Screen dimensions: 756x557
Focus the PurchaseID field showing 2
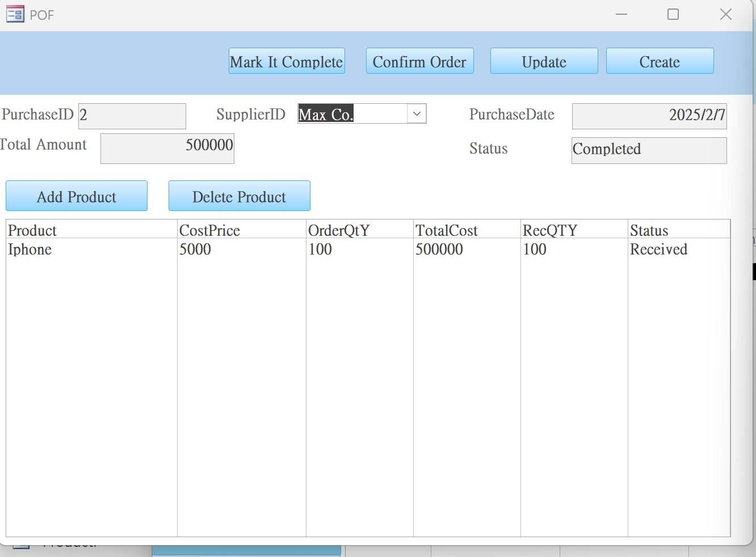(132, 116)
